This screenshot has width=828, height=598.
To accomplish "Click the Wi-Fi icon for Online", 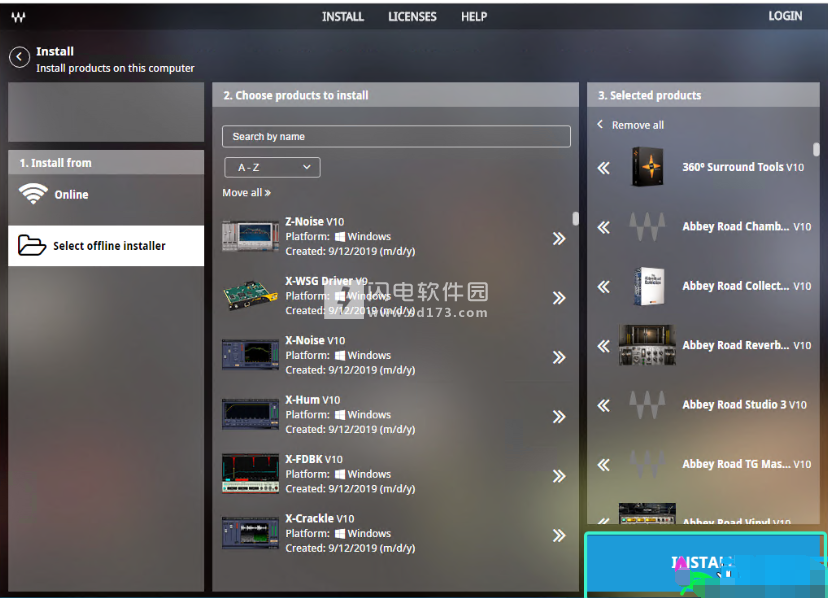I will pos(33,193).
